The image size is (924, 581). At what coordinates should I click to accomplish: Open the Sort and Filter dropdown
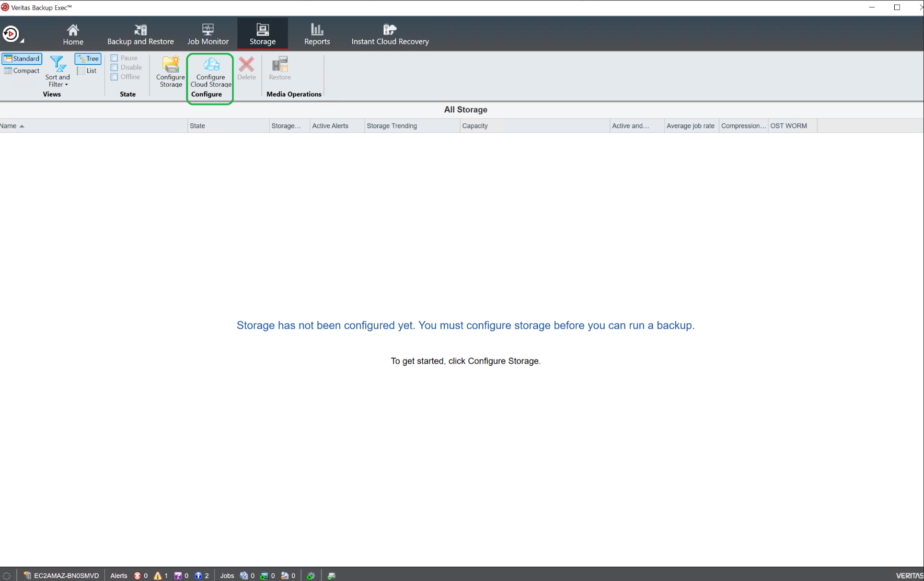tap(57, 72)
